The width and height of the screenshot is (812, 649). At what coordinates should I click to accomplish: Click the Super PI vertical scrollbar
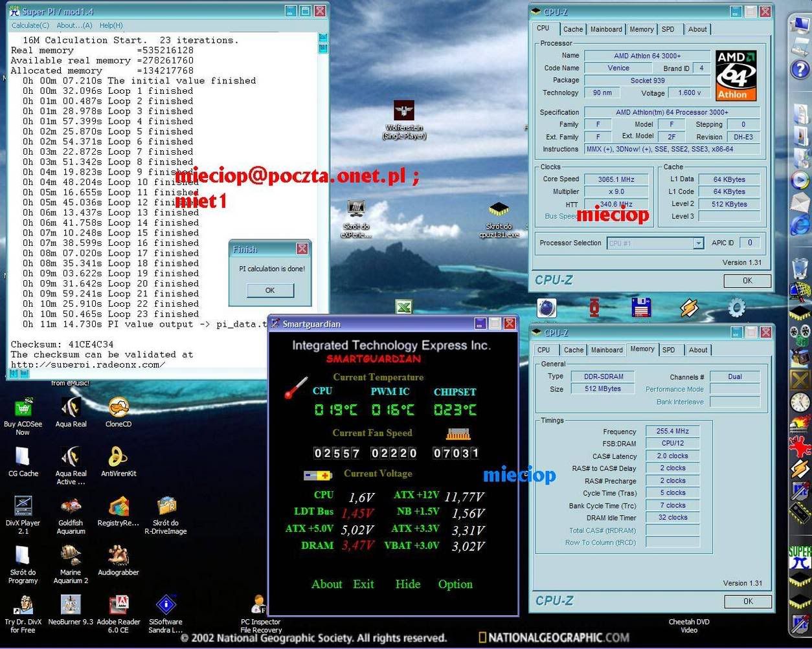(322, 194)
